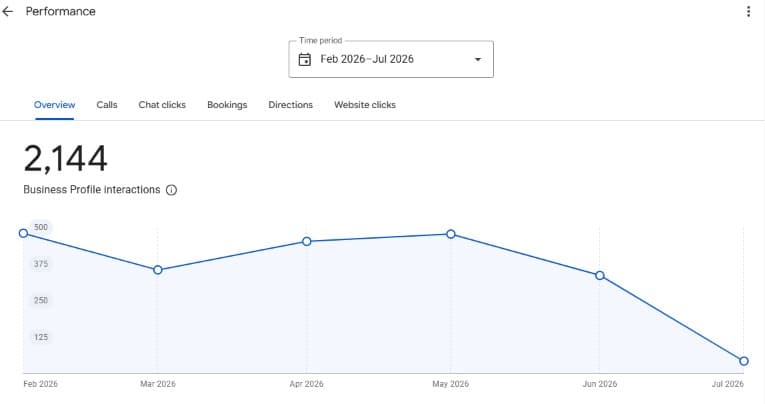Select the Mar 2026 data point

(158, 270)
